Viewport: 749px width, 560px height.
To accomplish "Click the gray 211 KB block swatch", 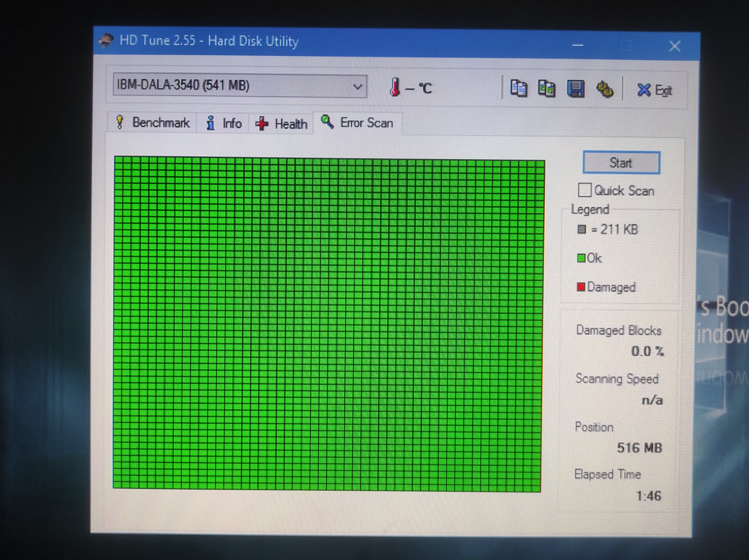I will 582,229.
